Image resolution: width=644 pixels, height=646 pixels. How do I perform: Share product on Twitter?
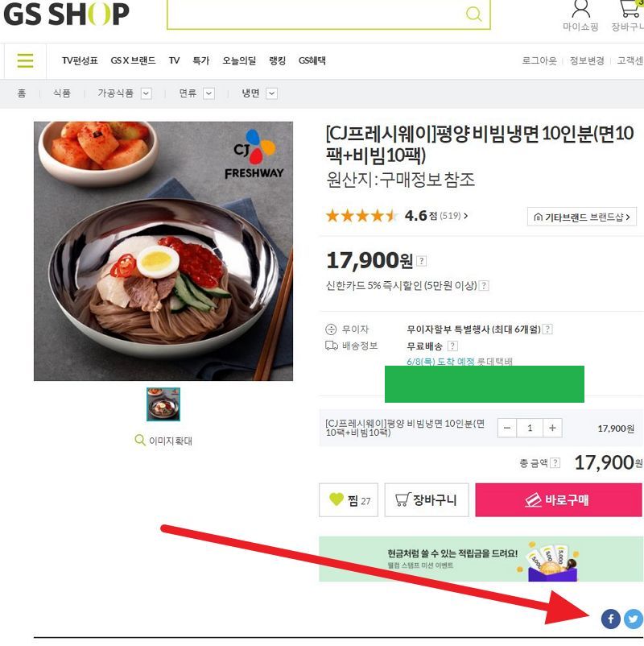(634, 619)
